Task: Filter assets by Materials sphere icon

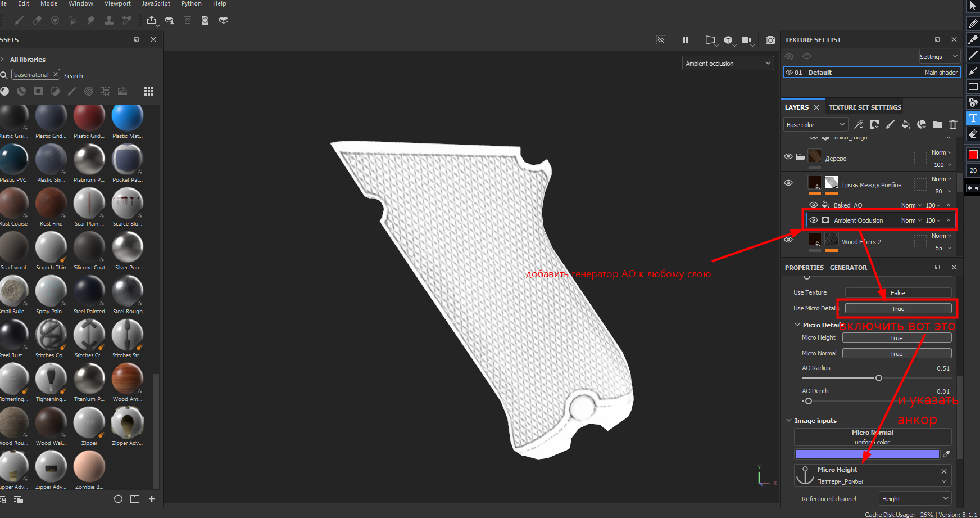Action: coord(4,91)
